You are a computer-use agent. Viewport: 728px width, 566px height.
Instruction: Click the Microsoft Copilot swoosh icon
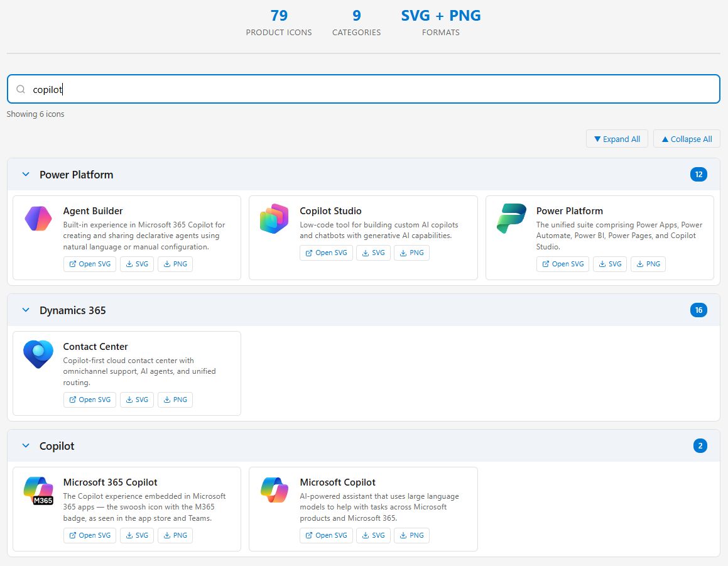pos(274,490)
